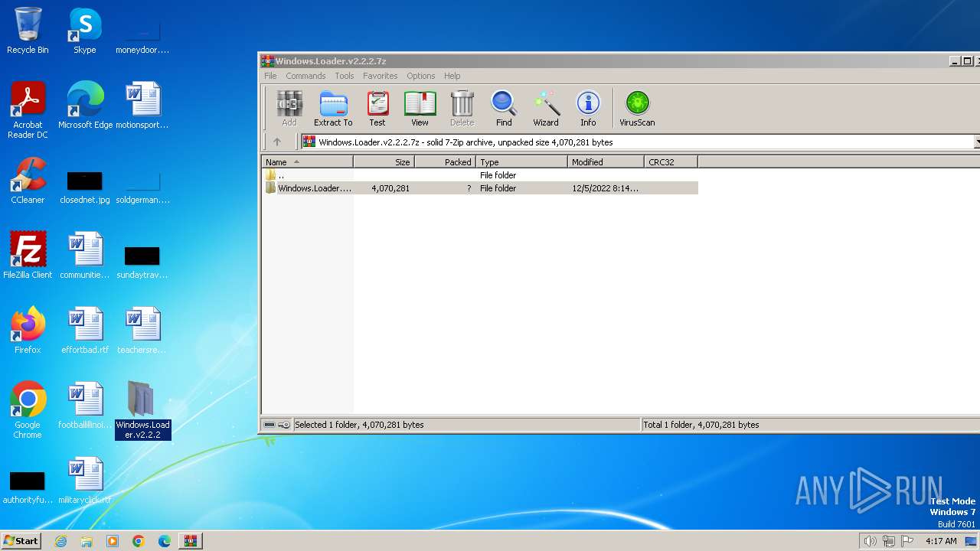Select the Skype desktop shortcut
This screenshot has height=551, width=980.
coord(85,31)
